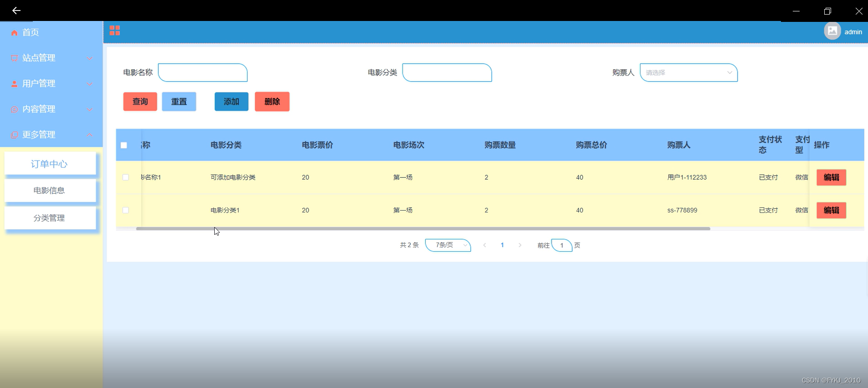Click the 电影分类1 cell
868x388 pixels.
tap(225, 210)
